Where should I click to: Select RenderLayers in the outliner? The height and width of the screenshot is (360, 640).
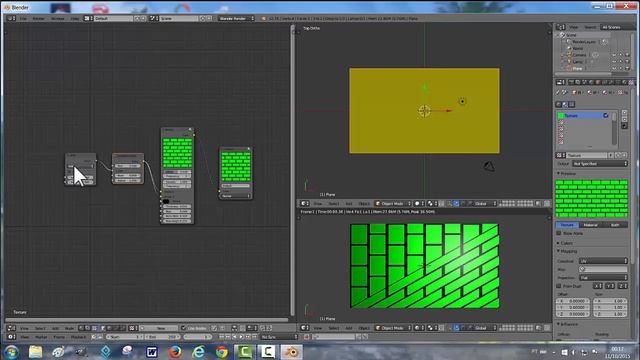[x=584, y=42]
